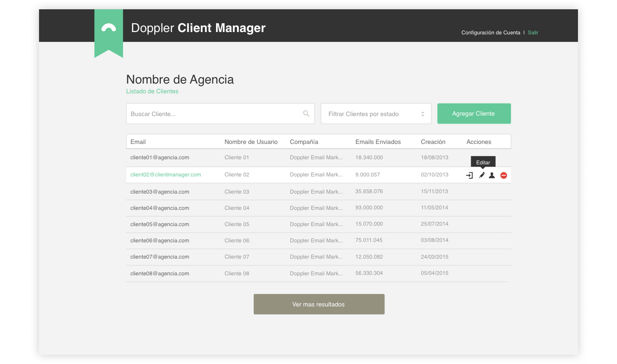Click the Doppler logo on the green ribbon
The image size is (617, 364).
pos(109,28)
